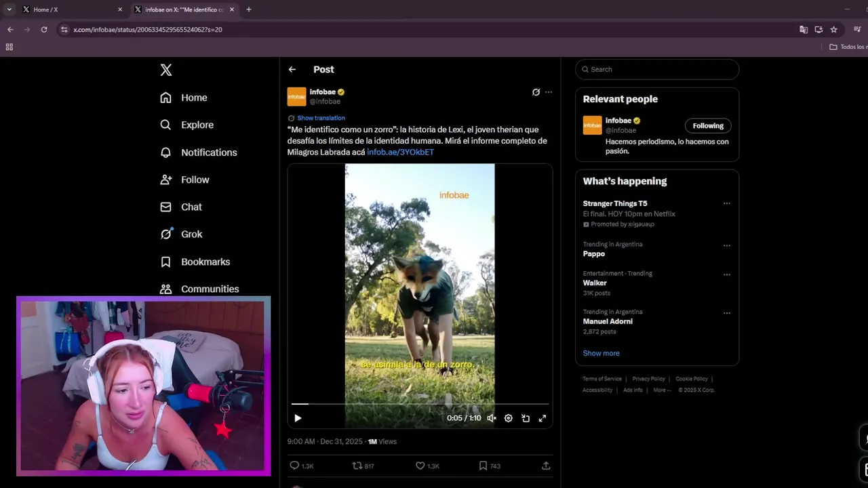The height and width of the screenshot is (488, 868).
Task: Like the post (1.3K hearts)
Action: click(x=427, y=466)
